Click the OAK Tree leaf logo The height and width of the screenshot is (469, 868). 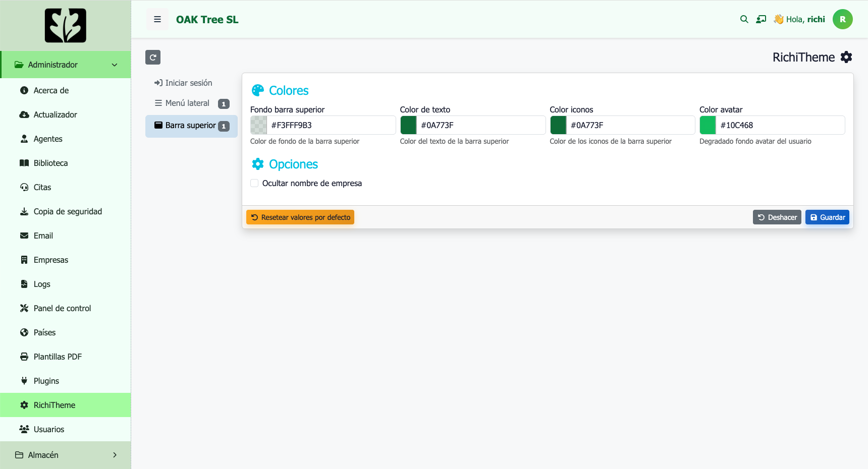pos(66,25)
